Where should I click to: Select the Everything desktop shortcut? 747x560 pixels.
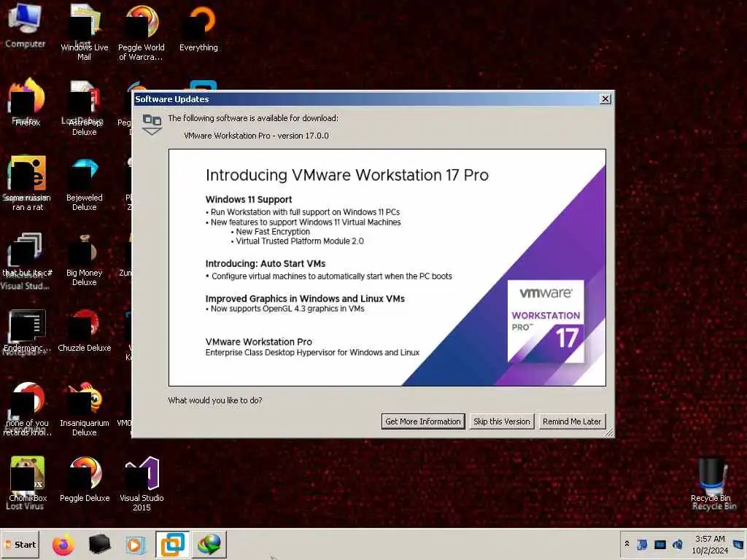click(198, 28)
